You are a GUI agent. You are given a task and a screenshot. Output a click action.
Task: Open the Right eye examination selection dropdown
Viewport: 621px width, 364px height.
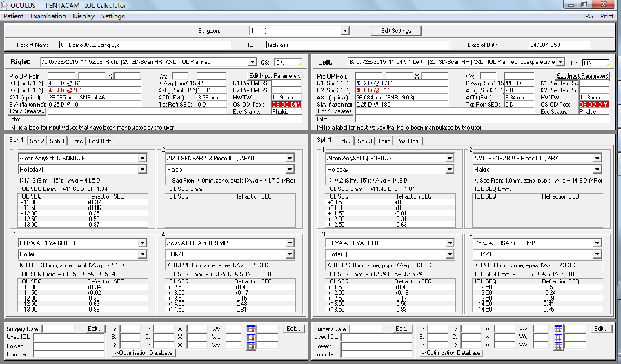[x=253, y=62]
